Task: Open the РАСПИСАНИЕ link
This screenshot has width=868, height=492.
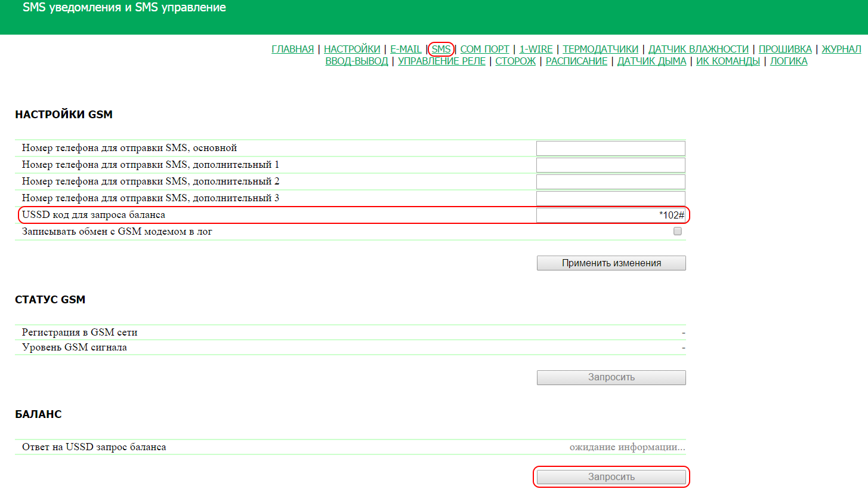Action: tap(576, 61)
